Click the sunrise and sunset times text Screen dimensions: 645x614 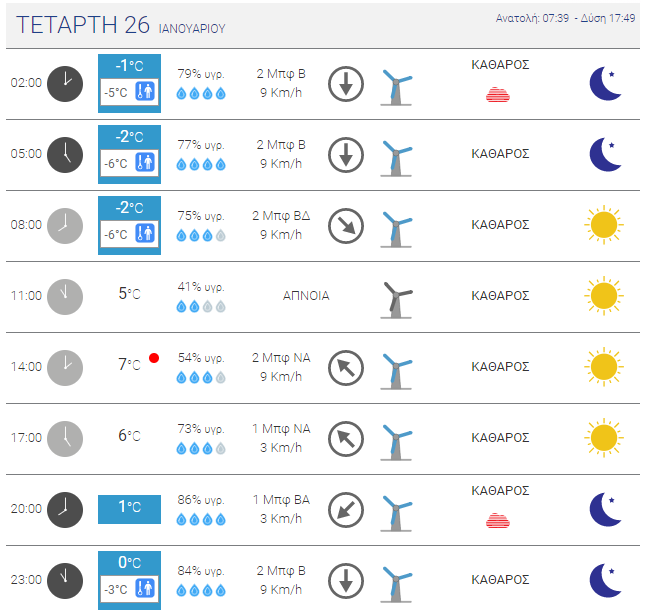(565, 18)
